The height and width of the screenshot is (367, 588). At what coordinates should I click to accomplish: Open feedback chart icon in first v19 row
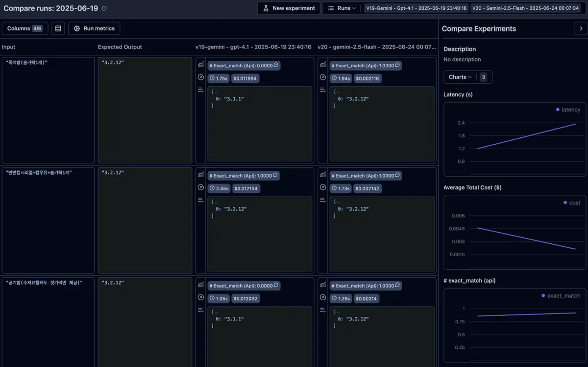[200, 65]
